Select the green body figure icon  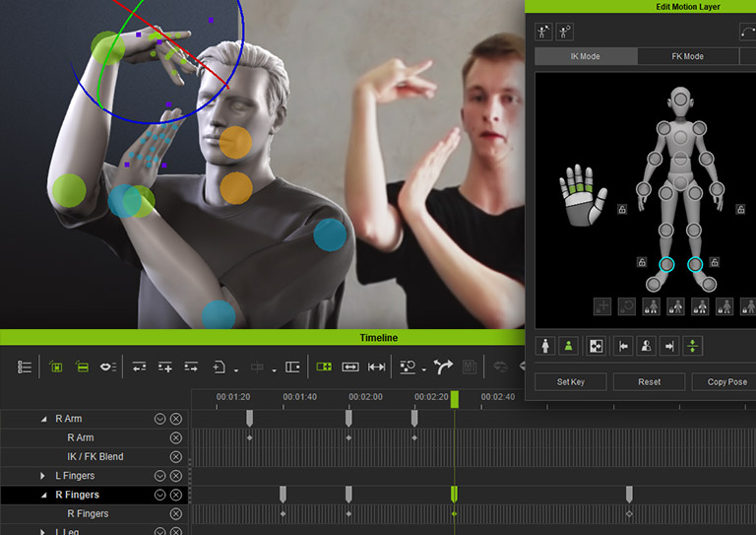pyautogui.click(x=568, y=346)
